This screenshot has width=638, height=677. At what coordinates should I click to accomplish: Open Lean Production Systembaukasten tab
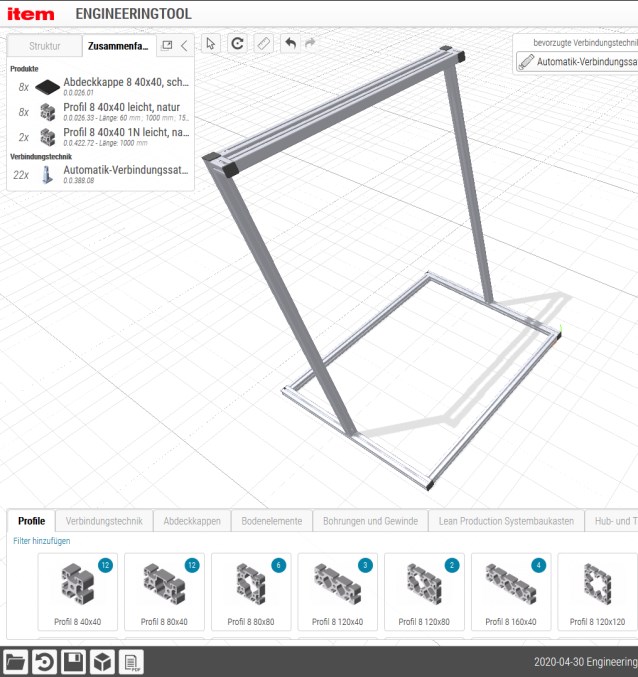tap(506, 521)
